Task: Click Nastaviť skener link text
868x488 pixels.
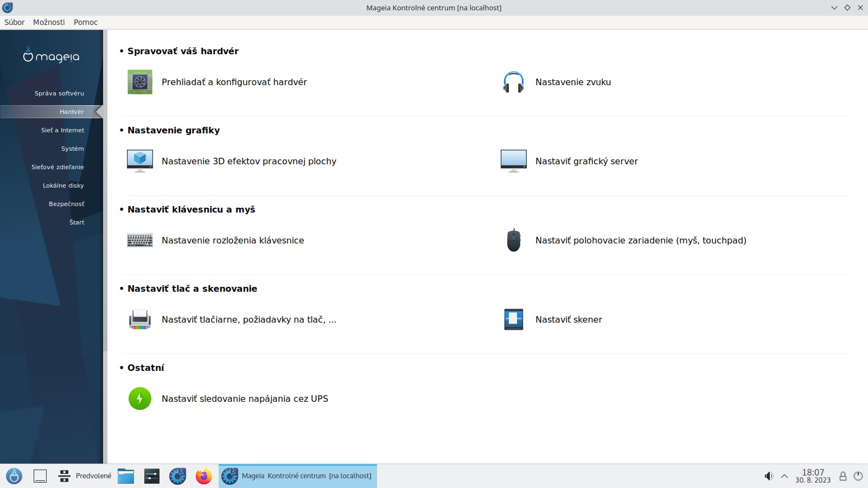Action: coord(569,319)
